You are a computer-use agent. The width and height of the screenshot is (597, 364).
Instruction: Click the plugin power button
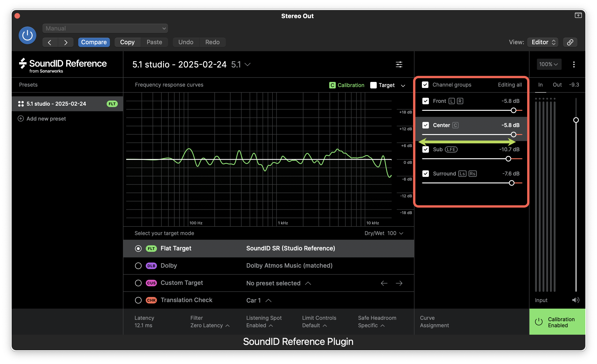click(27, 35)
